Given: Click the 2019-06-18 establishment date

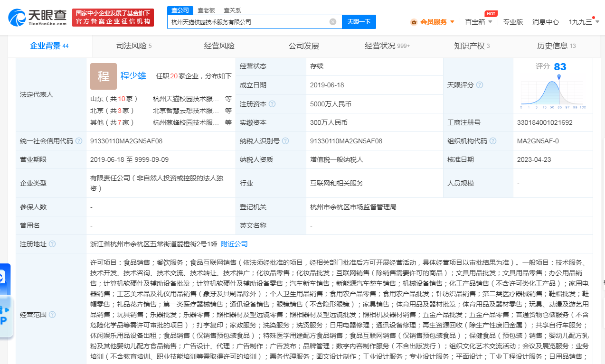Looking at the screenshot, I should (x=327, y=85).
